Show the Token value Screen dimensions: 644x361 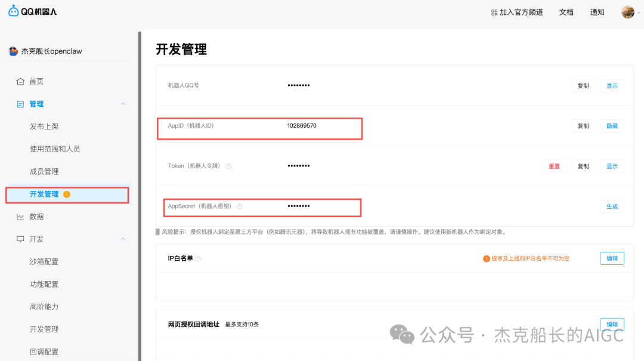(612, 166)
